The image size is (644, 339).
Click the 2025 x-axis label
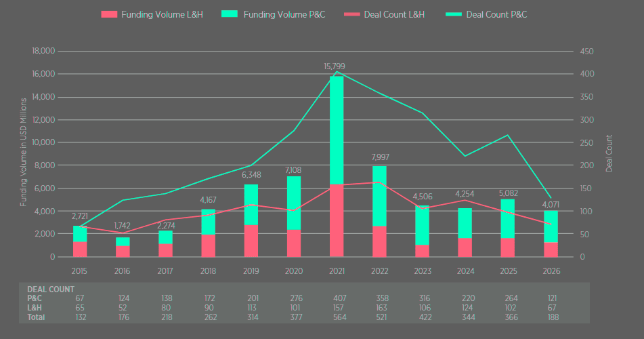click(509, 271)
